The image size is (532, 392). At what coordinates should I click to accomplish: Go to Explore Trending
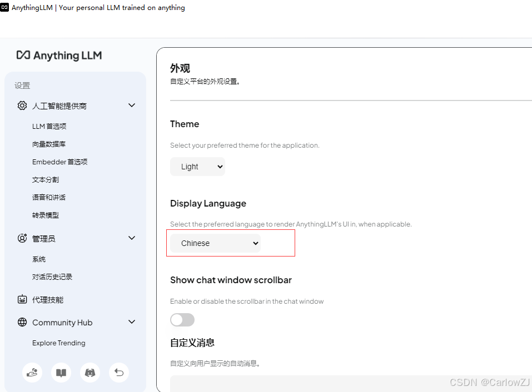pyautogui.click(x=58, y=343)
